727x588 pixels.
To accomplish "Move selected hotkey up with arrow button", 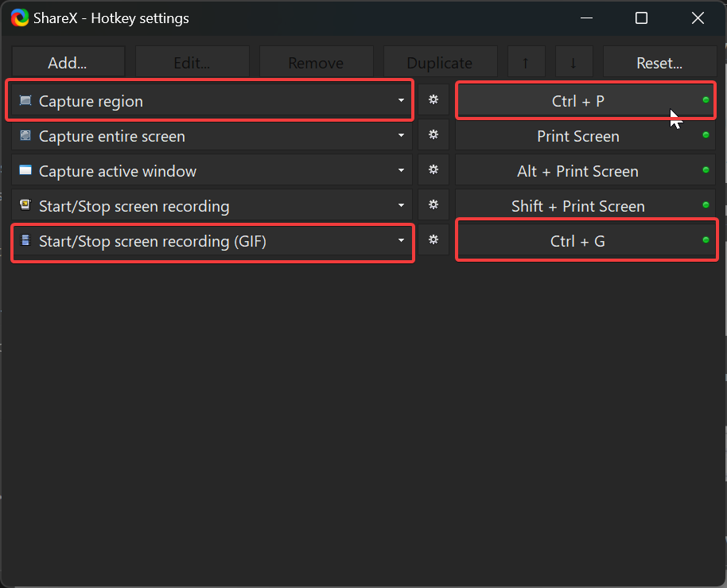I will click(527, 62).
